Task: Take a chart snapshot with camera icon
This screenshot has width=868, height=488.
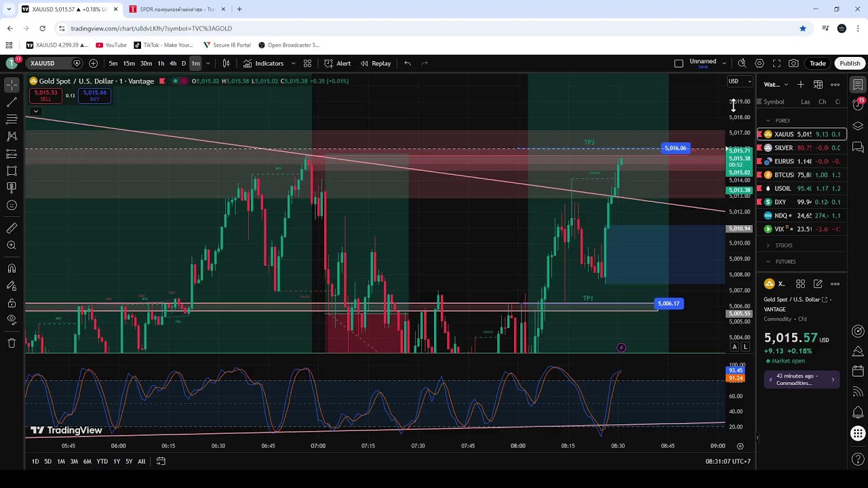Action: click(793, 63)
